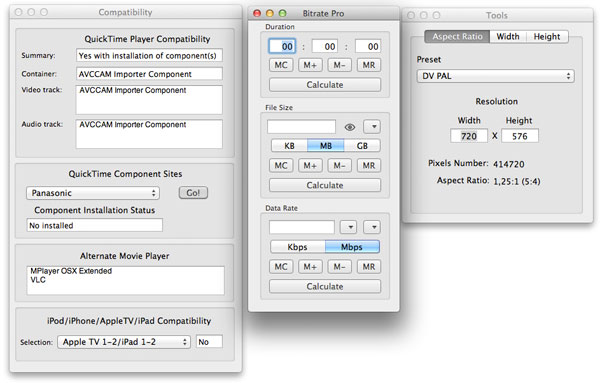Switch data rate unit to Mbps
The height and width of the screenshot is (383, 600).
pyautogui.click(x=352, y=247)
